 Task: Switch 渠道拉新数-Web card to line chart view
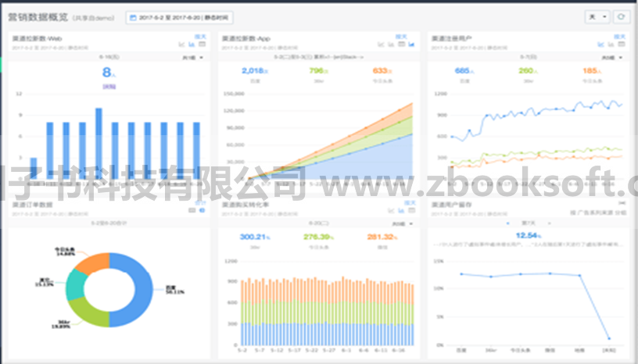(181, 45)
